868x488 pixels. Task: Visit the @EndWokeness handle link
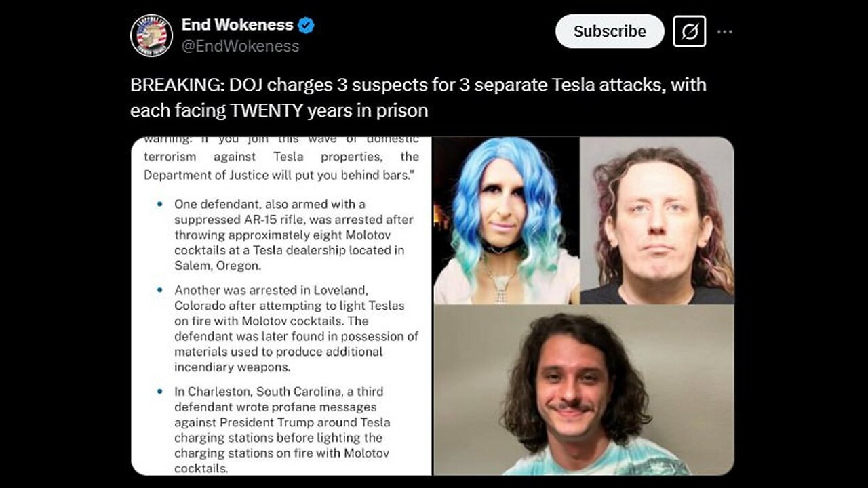click(x=240, y=46)
